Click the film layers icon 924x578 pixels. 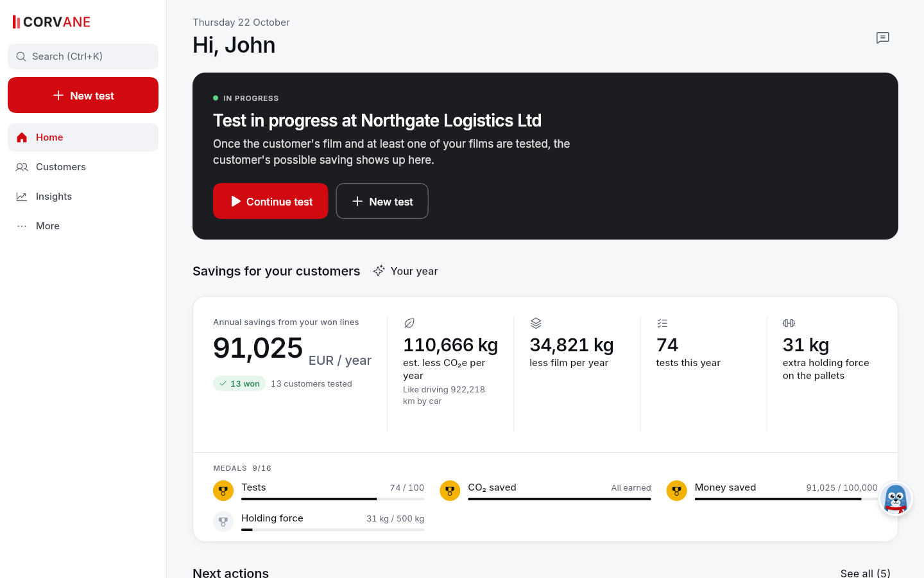coord(536,323)
